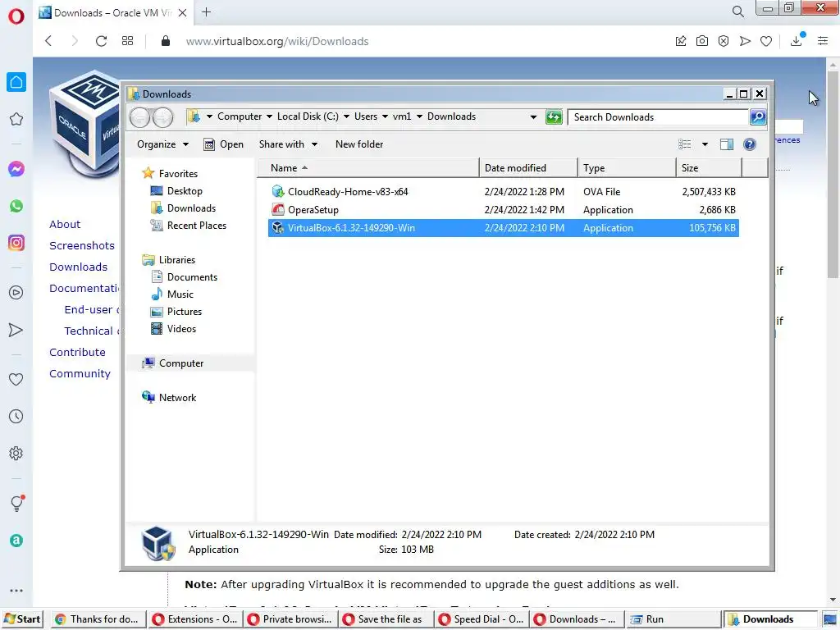Expand vm1 breadcrumb arrow
The image size is (840, 630).
click(419, 116)
